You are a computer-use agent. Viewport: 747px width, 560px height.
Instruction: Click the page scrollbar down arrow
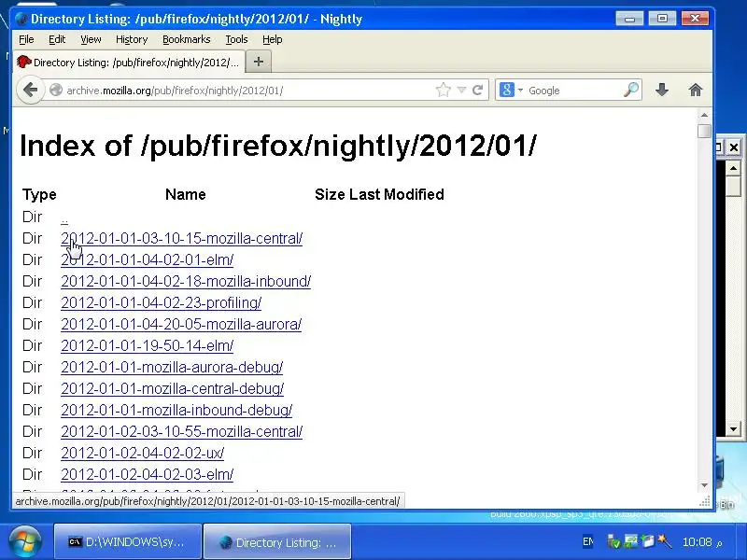(704, 485)
